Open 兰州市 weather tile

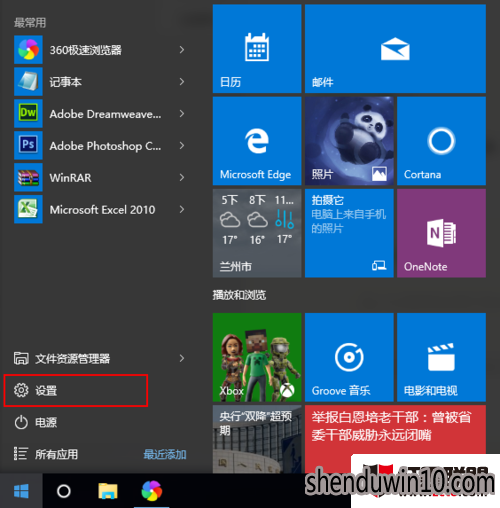coord(257,233)
